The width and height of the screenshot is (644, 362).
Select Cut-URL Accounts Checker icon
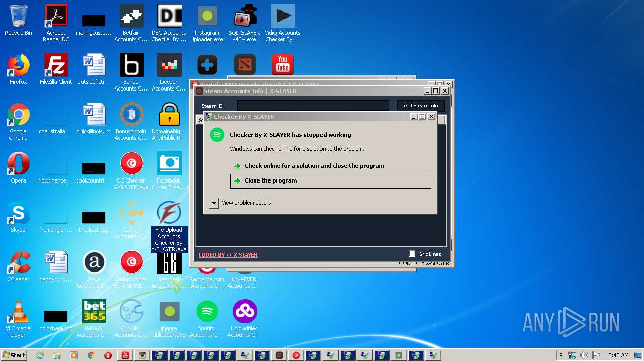coord(131,318)
